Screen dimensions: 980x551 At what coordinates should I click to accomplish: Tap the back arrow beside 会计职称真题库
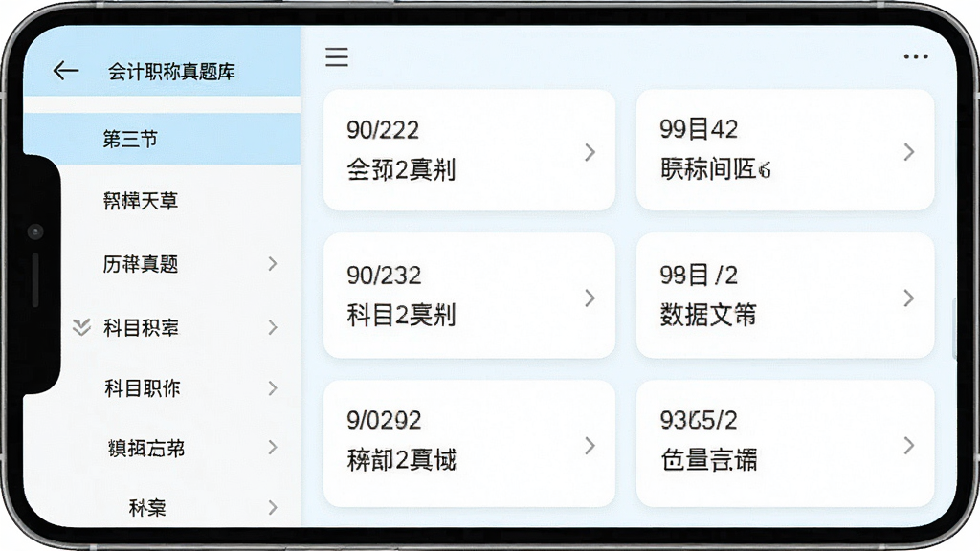pyautogui.click(x=66, y=71)
